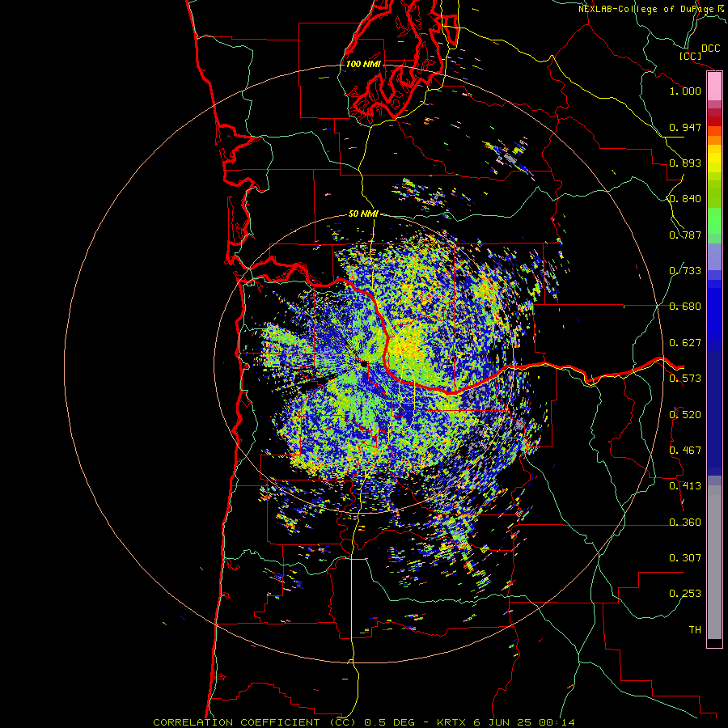Click the 0.520 scale value
The height and width of the screenshot is (728, 728).
(x=685, y=415)
